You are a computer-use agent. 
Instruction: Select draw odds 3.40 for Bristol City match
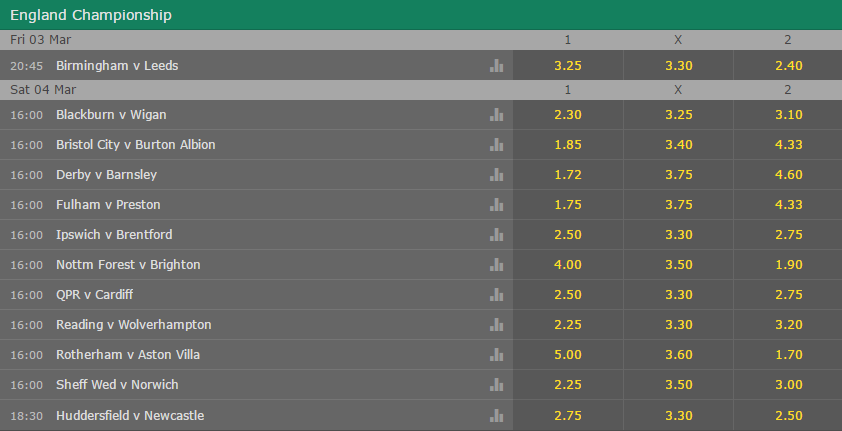point(678,144)
